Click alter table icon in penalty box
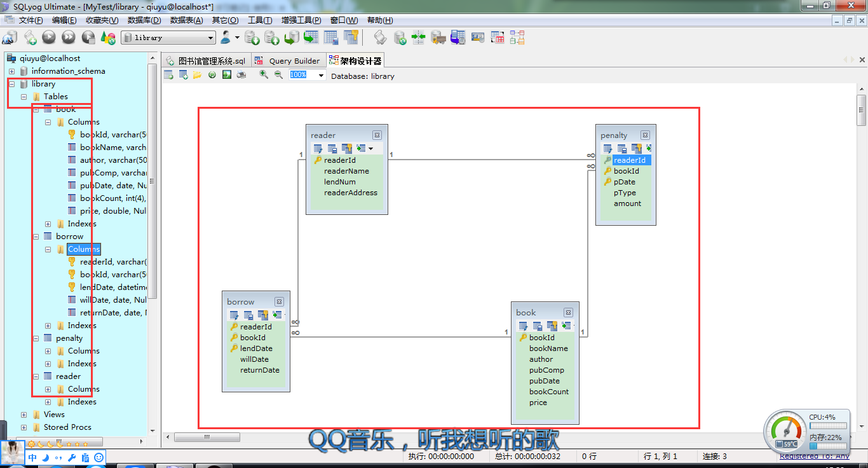Screen dimensions: 868x468 608,148
